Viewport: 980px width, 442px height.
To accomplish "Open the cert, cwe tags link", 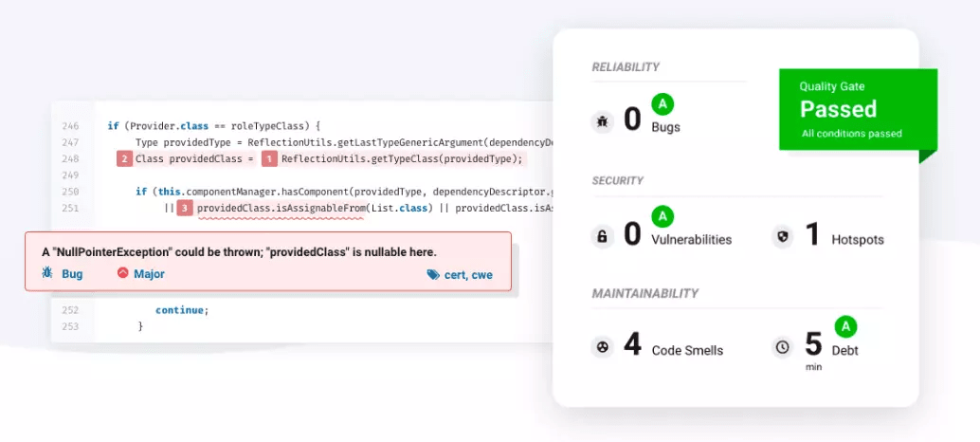I will (x=468, y=274).
